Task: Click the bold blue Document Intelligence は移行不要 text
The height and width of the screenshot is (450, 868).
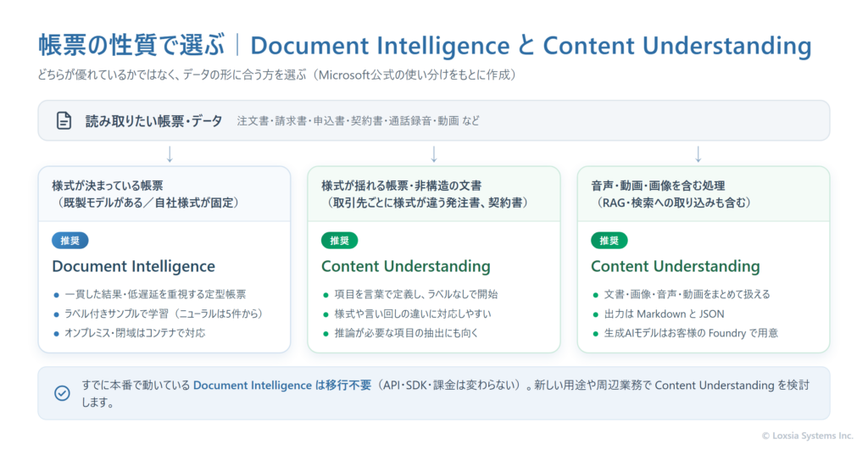Action: (x=282, y=386)
